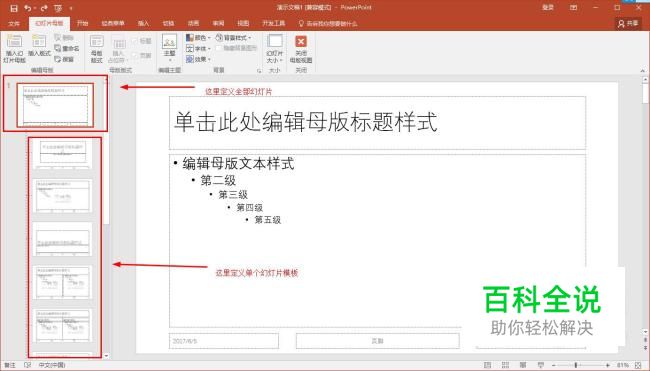The image size is (650, 371).
Task: Click the 第四级 bullet text
Action: pos(250,207)
